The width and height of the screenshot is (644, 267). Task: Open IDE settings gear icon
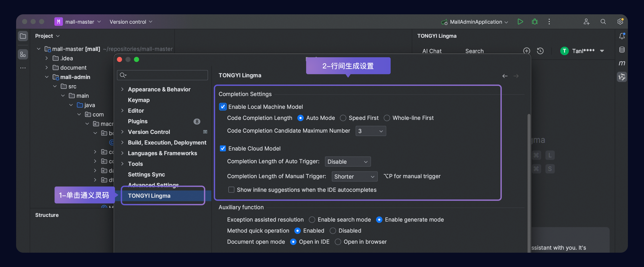620,22
